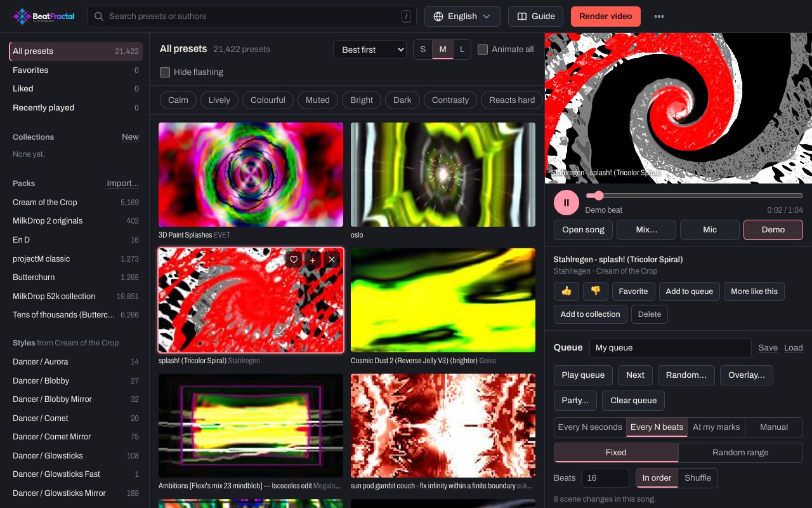Viewport: 812px width, 508px height.
Task: Click the slash shortcut key badge
Action: tap(406, 17)
